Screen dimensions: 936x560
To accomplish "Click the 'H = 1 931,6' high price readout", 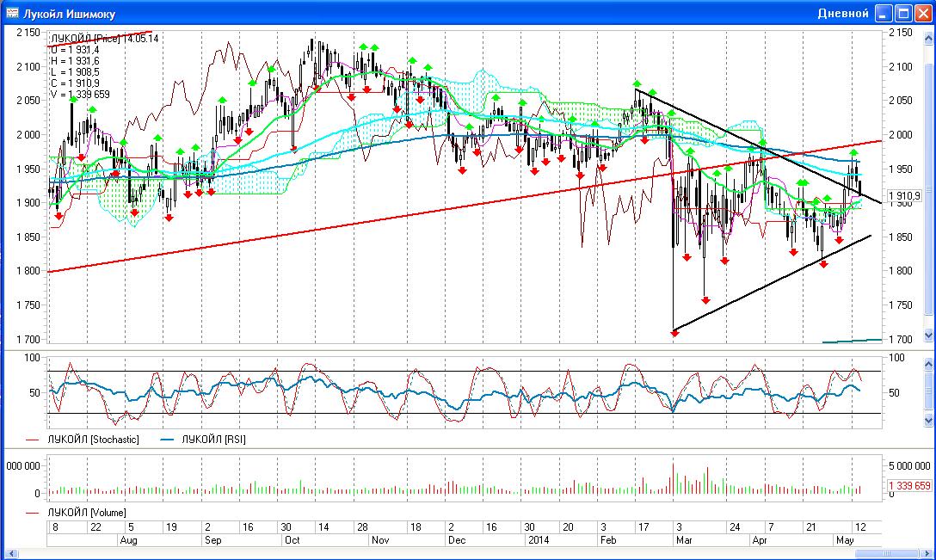I will point(75,61).
